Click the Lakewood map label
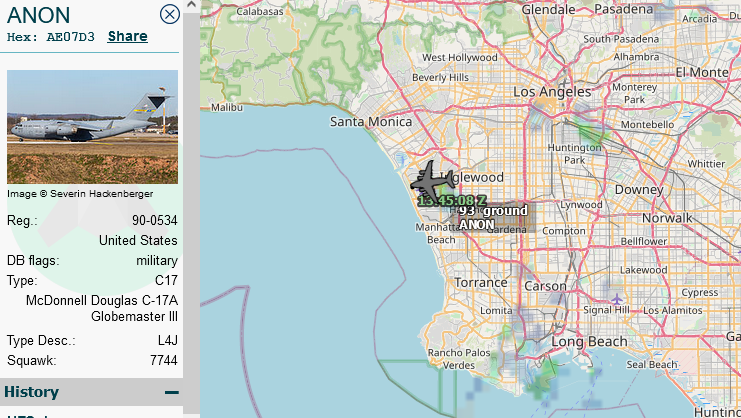 pos(643,270)
